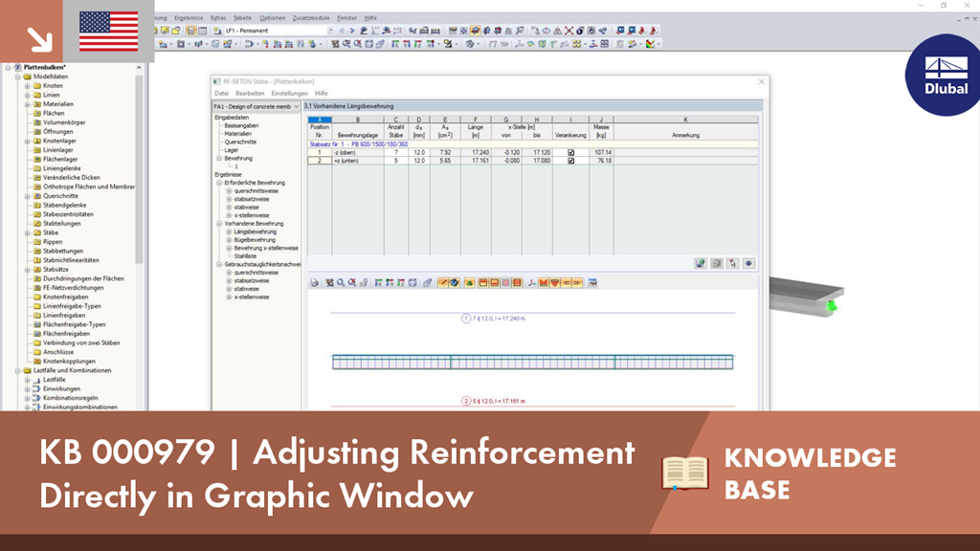Select Längsbewehrung in the dialog tree

click(x=255, y=231)
